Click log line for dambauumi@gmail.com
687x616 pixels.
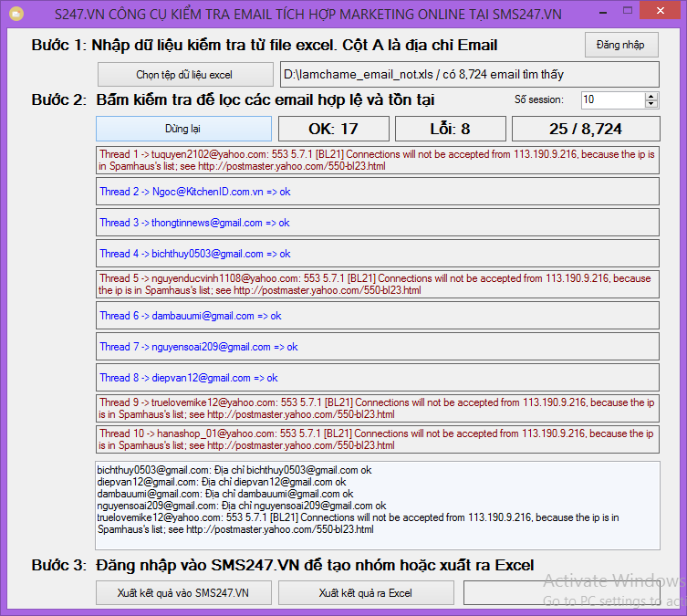(225, 494)
